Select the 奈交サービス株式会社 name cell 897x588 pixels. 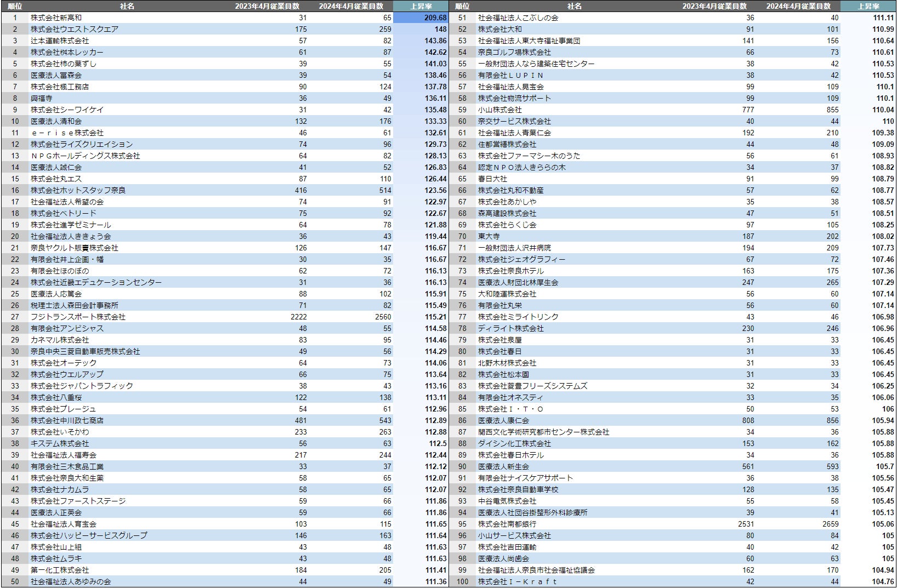pos(514,121)
